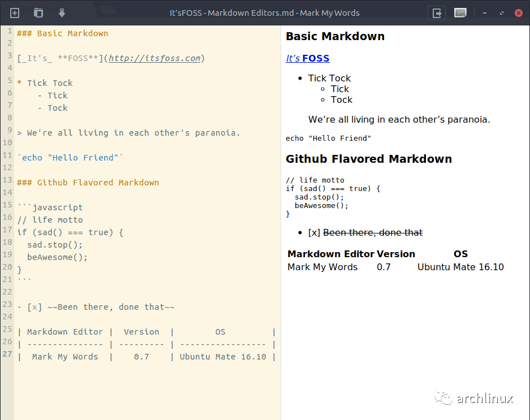
Task: Click line number 13 in the gutter
Action: [x=7, y=180]
